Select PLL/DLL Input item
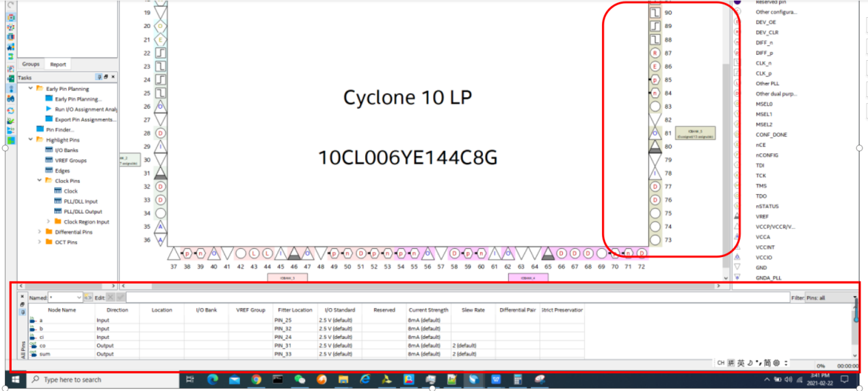Screen dimensions: 868x391 [x=81, y=202]
